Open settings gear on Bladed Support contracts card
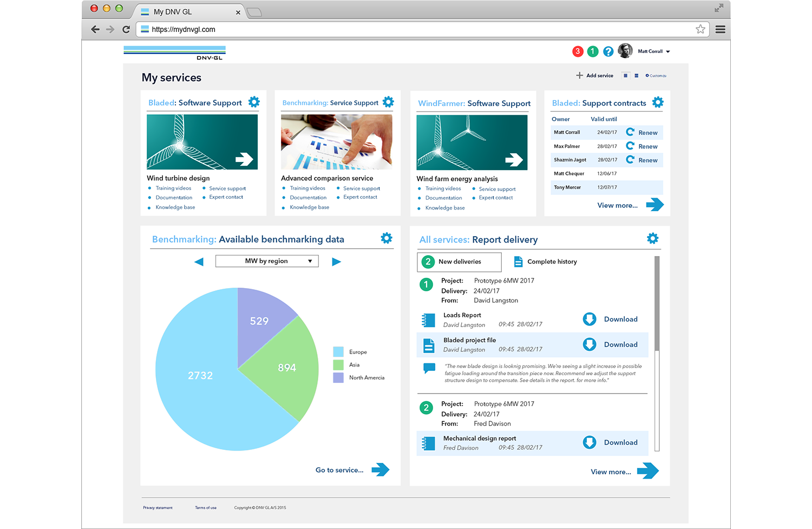 pyautogui.click(x=658, y=102)
